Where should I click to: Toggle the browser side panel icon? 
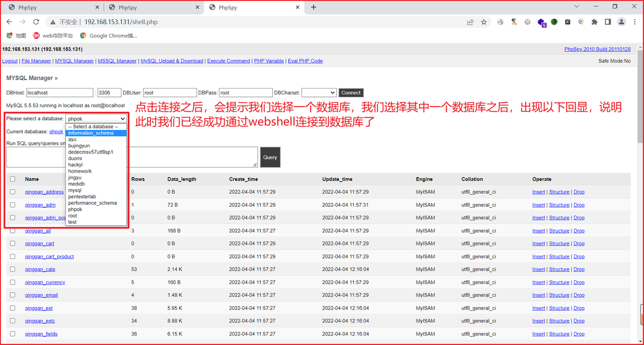(x=608, y=22)
